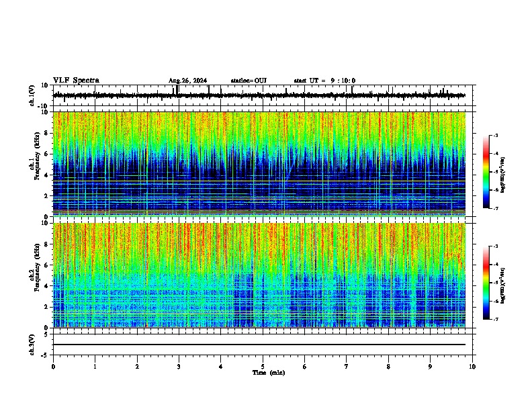Click the '-3' label on ch.1 color scale
Image resolution: width=532 pixels, height=411 pixels.
coord(495,135)
